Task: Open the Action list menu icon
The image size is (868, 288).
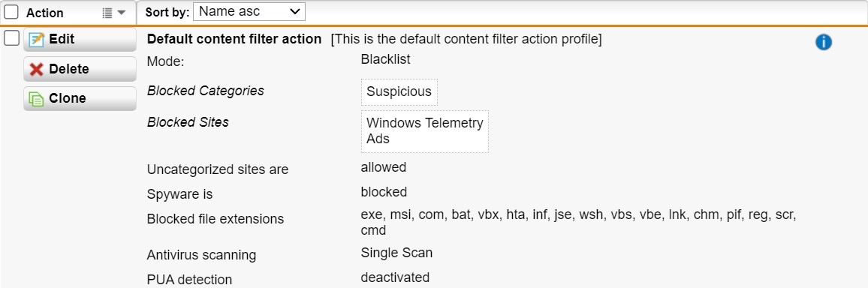Action: click(x=107, y=13)
